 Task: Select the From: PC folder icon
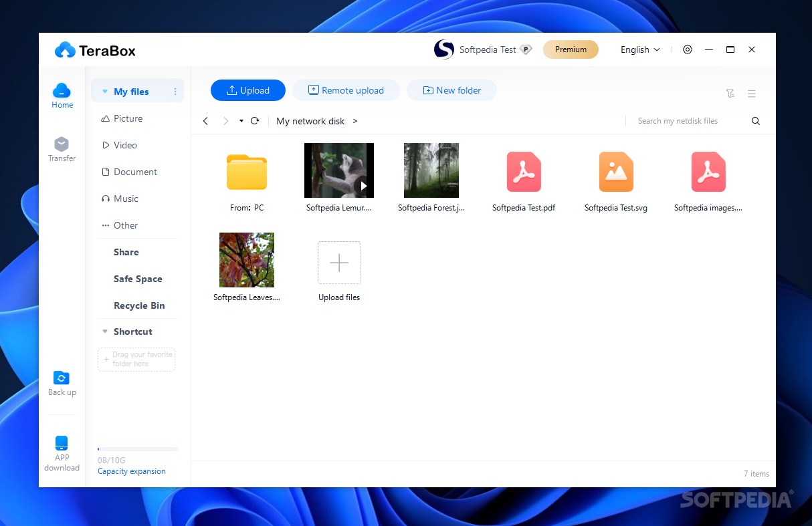point(247,172)
